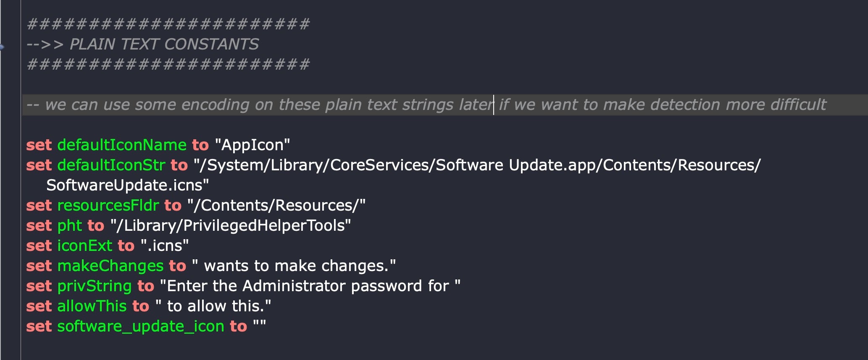Click the defaultIconStr variable name

(x=111, y=165)
